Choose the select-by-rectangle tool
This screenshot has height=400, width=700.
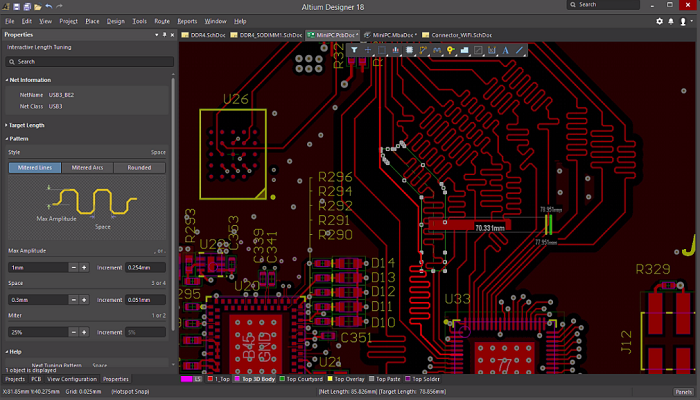[x=382, y=50]
